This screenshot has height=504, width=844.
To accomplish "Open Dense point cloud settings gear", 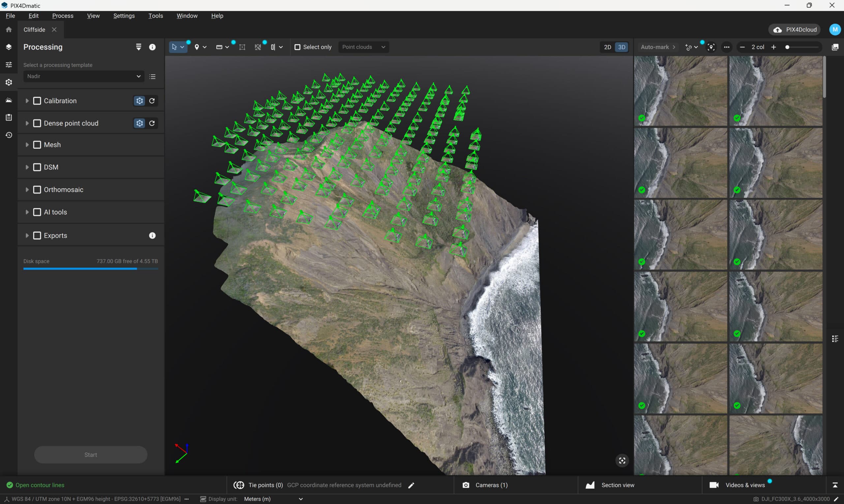I will pos(139,123).
